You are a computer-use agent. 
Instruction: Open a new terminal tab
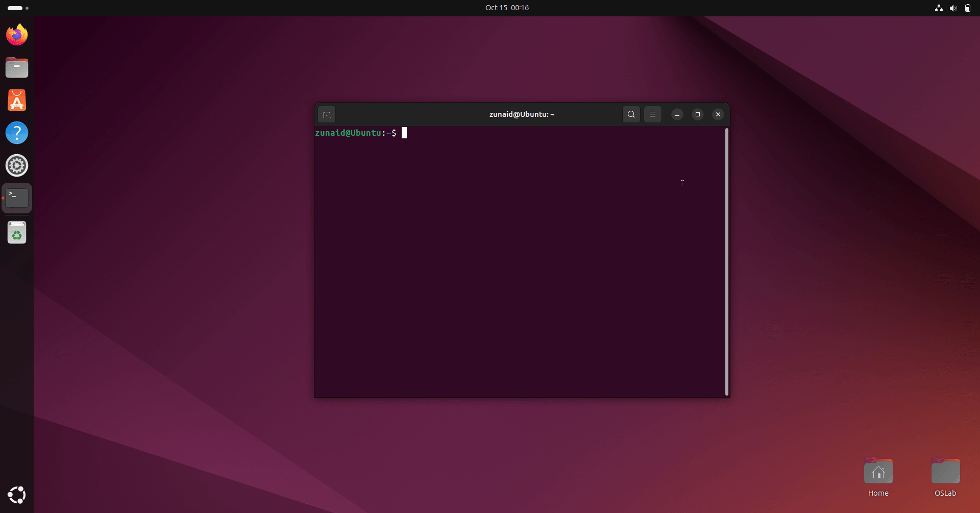click(x=327, y=114)
